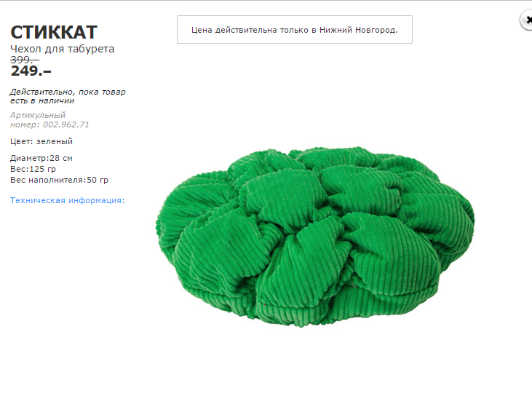
Task: Close the product popup with X
Action: (x=527, y=20)
